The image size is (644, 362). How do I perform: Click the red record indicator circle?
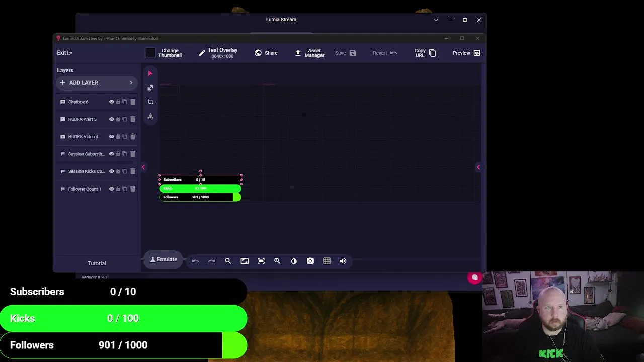[x=474, y=278]
